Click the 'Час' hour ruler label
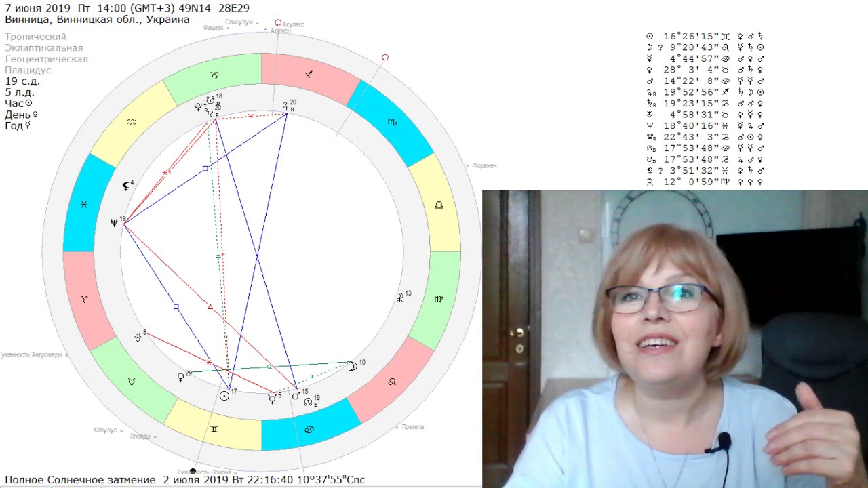 [14, 104]
